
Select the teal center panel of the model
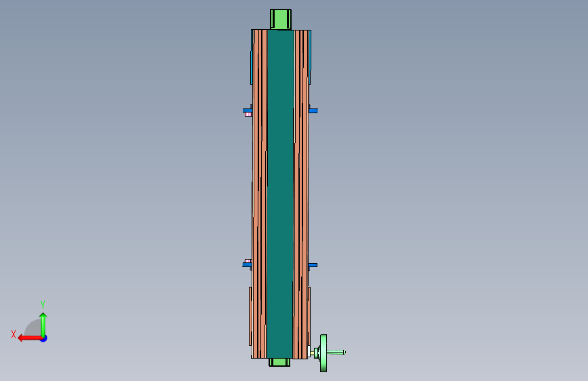tap(280, 194)
